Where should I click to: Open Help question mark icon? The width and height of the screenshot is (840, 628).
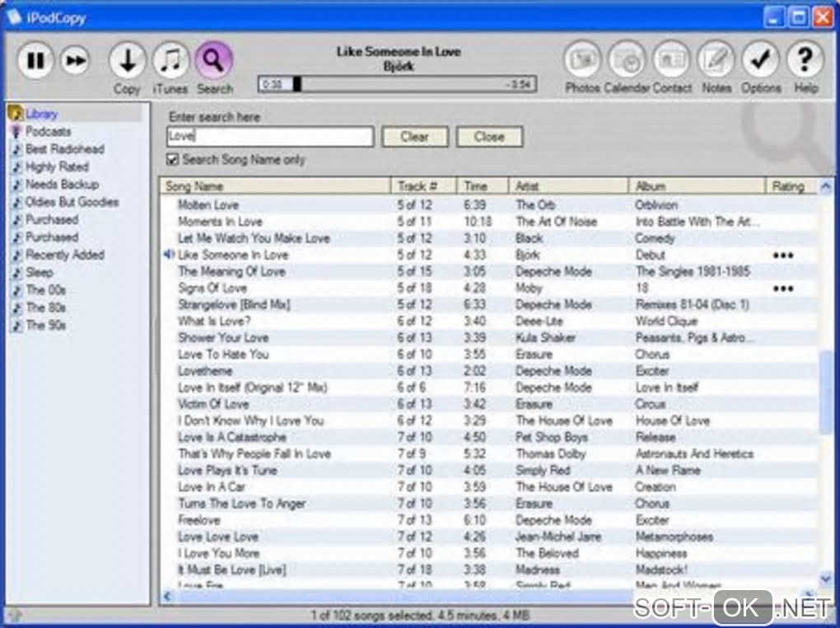click(805, 59)
